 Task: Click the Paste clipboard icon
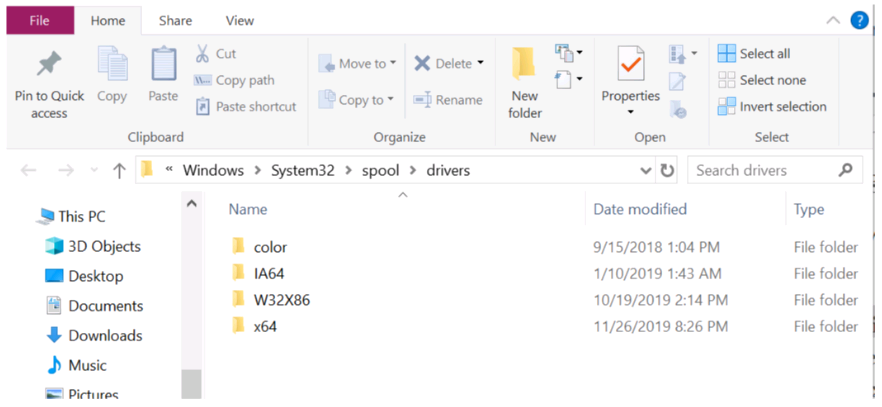[x=164, y=65]
